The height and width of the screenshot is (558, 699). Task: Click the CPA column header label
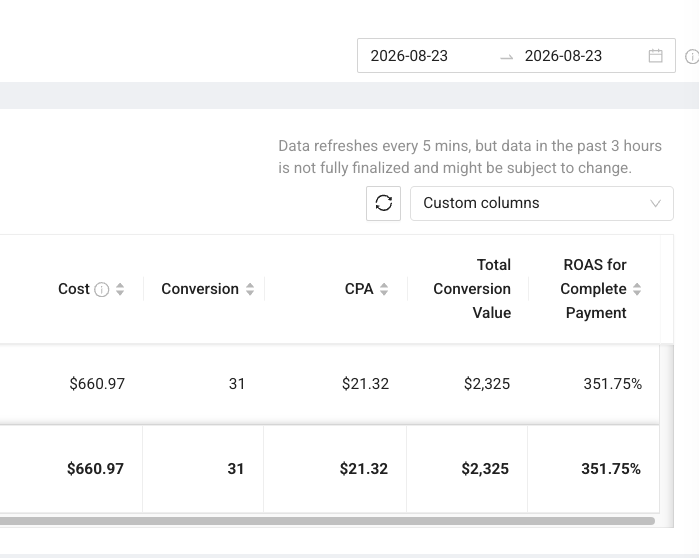pos(359,289)
